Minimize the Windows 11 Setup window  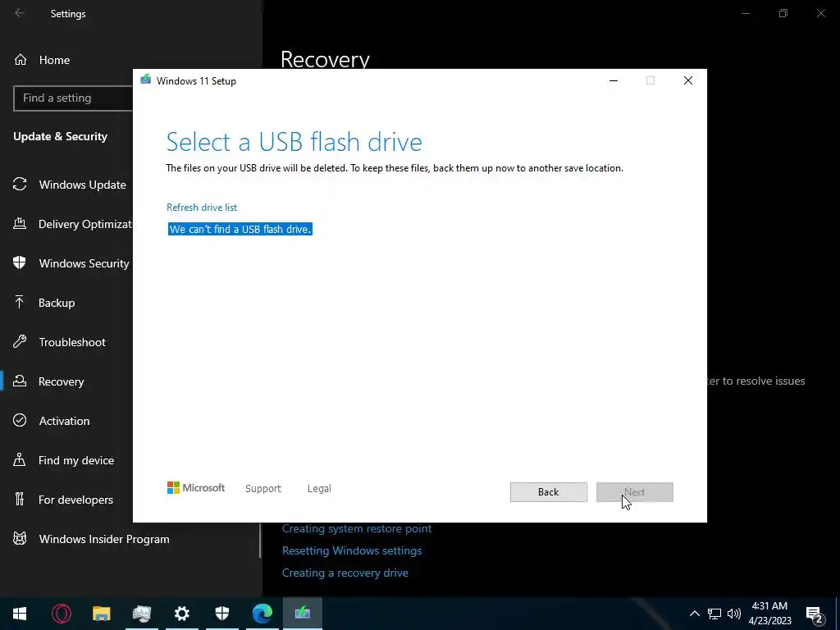614,80
